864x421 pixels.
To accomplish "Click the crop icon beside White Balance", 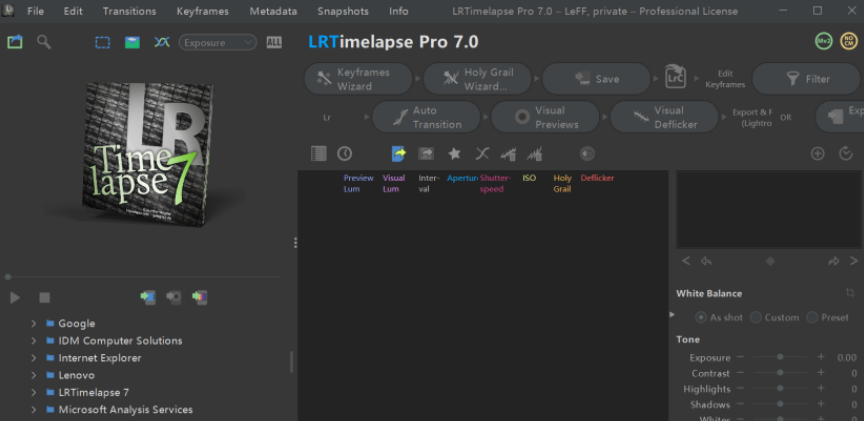I will click(850, 293).
